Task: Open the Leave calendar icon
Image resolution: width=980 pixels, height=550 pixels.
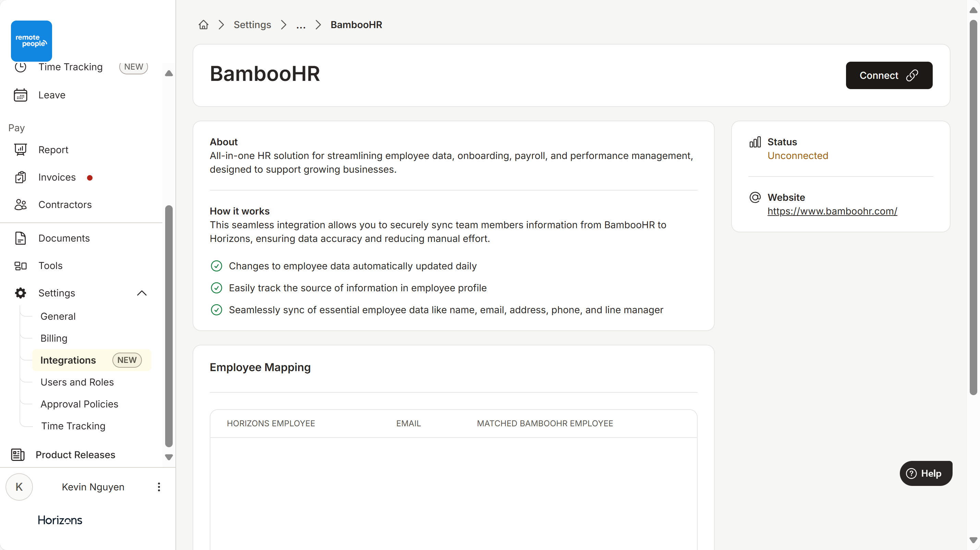Action: tap(21, 95)
